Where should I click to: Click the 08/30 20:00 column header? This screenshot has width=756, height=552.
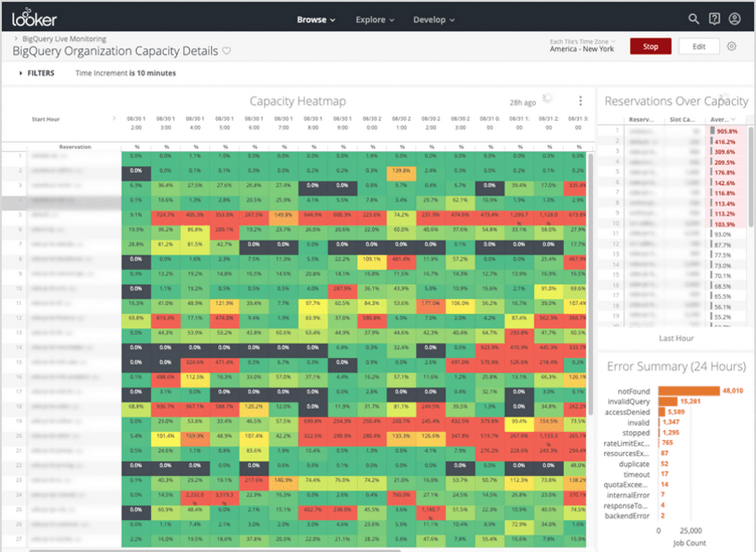(372, 123)
